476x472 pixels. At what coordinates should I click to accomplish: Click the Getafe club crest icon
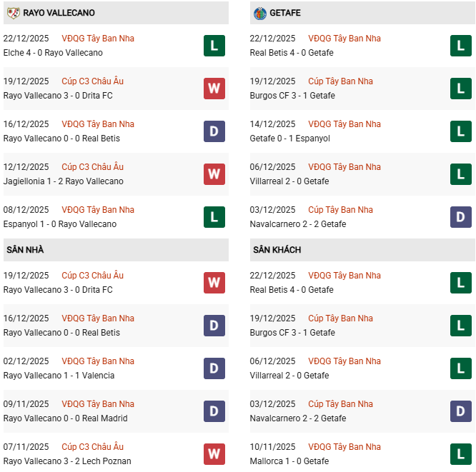point(259,13)
